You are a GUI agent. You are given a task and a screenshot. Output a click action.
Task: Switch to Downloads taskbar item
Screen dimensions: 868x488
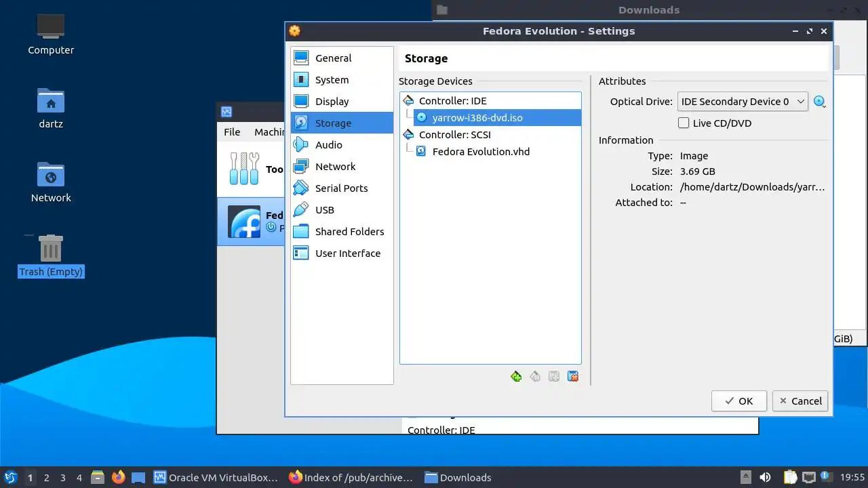458,478
